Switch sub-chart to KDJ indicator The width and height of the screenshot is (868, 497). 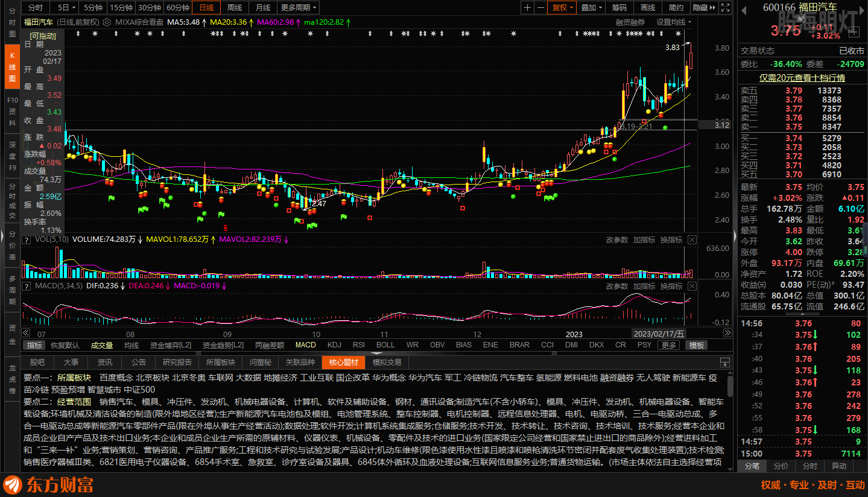click(x=334, y=345)
